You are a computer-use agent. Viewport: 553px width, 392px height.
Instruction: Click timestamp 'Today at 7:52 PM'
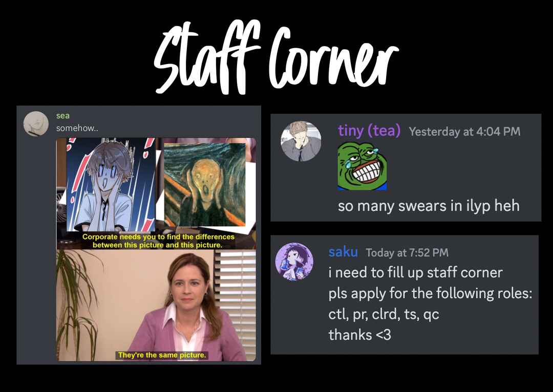click(407, 253)
